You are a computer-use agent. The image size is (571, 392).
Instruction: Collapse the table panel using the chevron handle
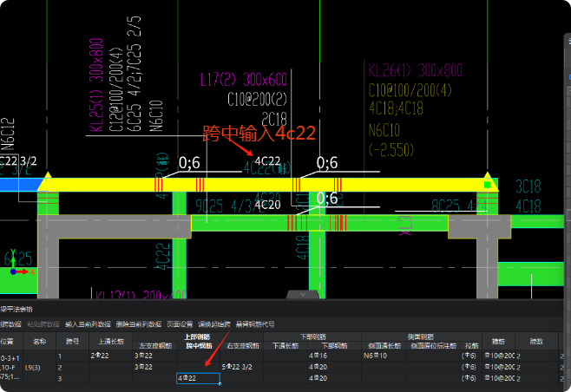[x=303, y=295]
